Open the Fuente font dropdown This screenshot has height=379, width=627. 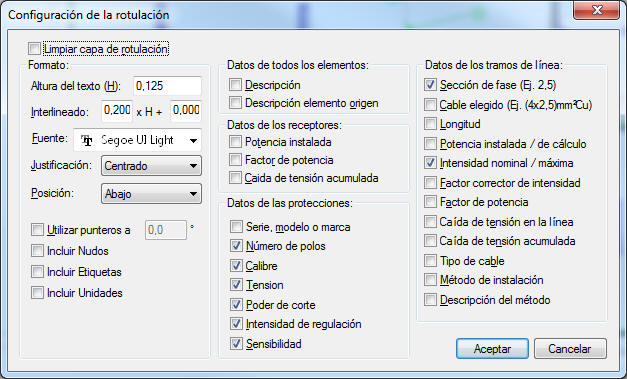coord(137,140)
